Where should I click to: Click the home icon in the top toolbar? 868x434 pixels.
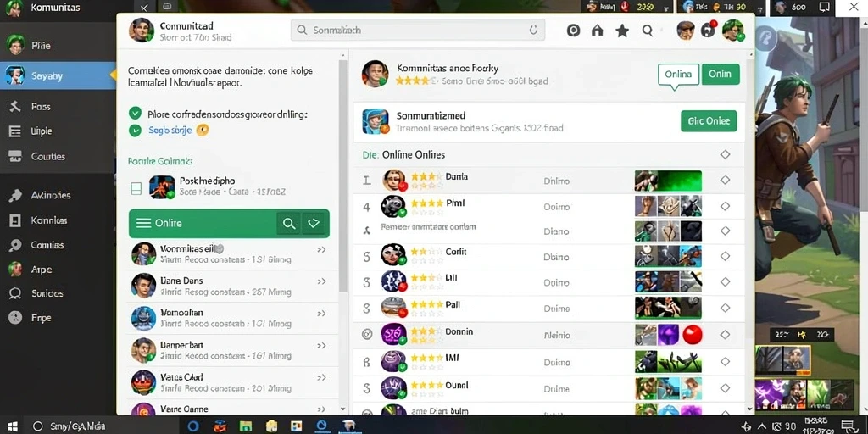pos(598,31)
